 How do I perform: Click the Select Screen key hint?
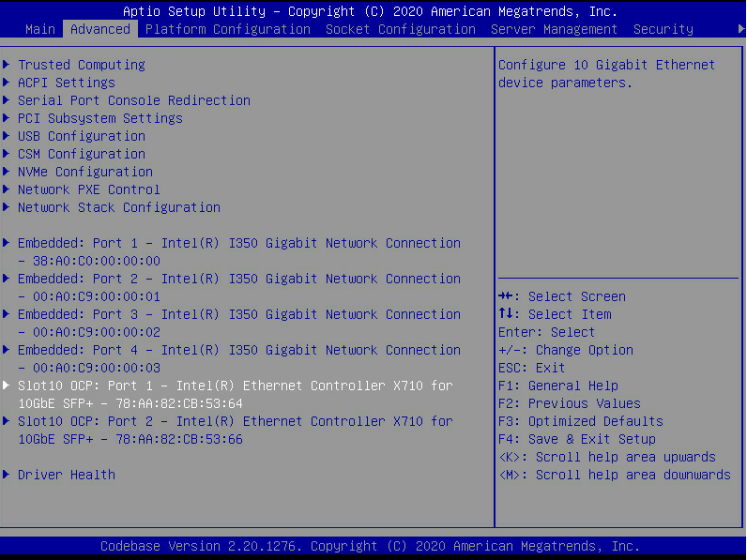click(x=562, y=296)
